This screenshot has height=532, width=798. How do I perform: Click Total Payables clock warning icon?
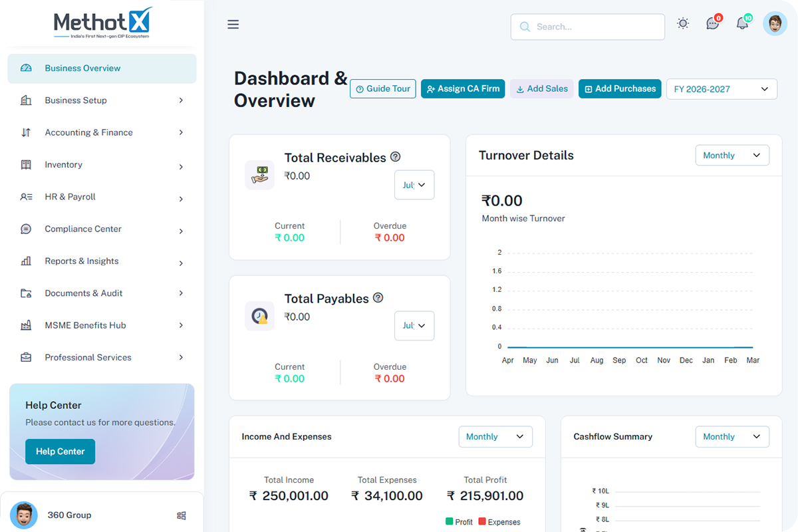pos(259,316)
